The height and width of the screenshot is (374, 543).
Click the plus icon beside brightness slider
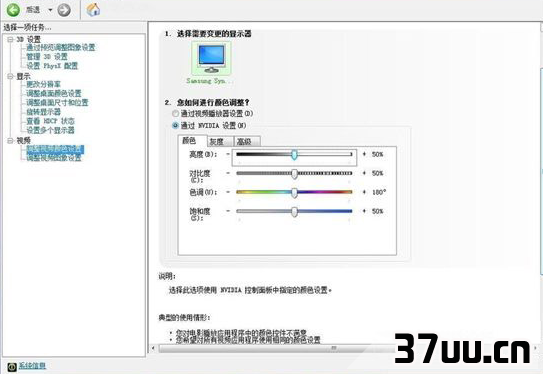(364, 154)
